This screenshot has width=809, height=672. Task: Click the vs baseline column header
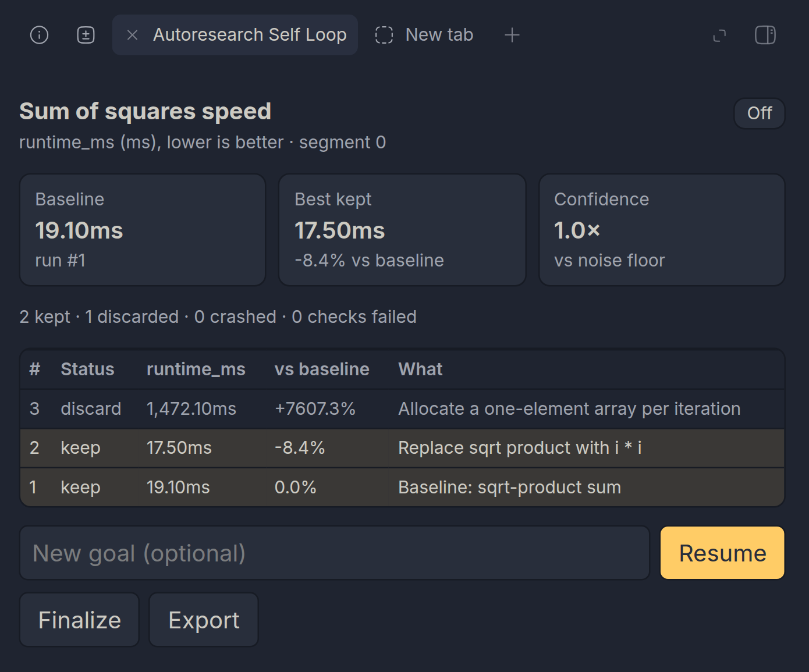tap(322, 369)
